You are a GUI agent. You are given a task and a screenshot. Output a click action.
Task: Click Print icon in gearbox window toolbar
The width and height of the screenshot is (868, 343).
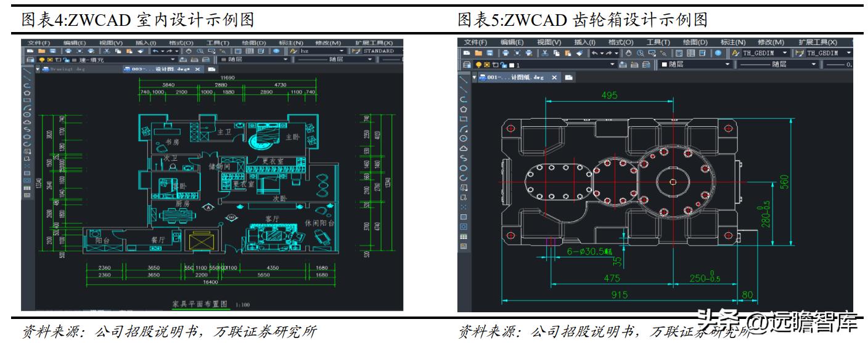(x=506, y=53)
